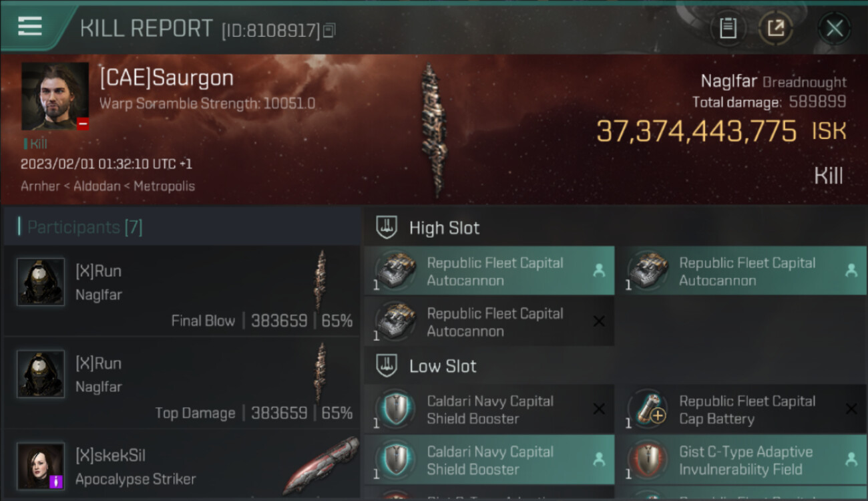
Task: Select the dropped Caldari Navy Capital Shield Booster
Action: point(489,460)
